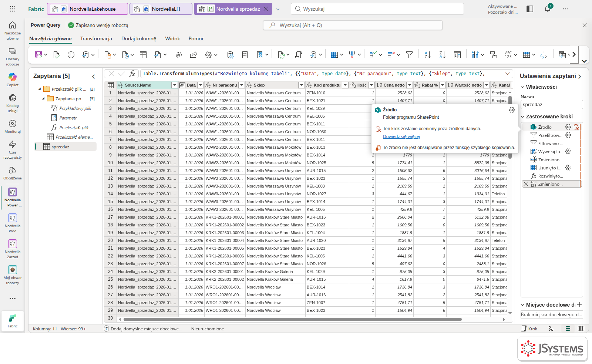Confirm formula with checkmark in formula bar
The image size is (592, 364).
[121, 74]
